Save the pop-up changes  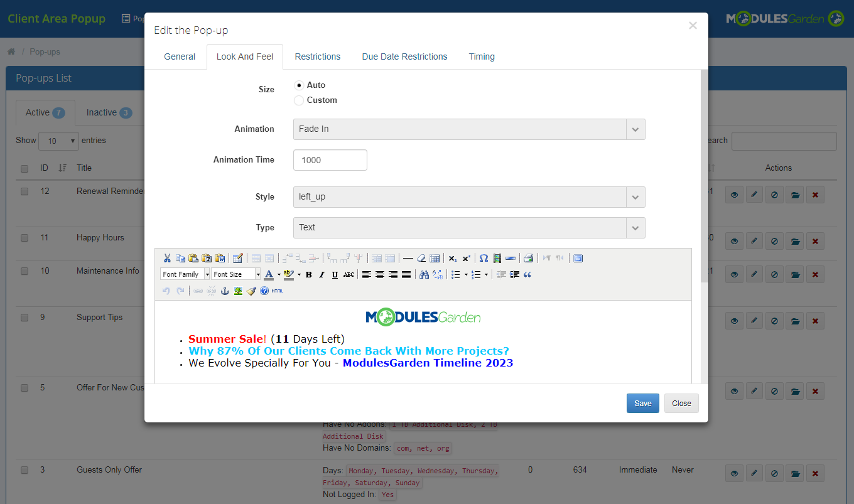tap(642, 403)
